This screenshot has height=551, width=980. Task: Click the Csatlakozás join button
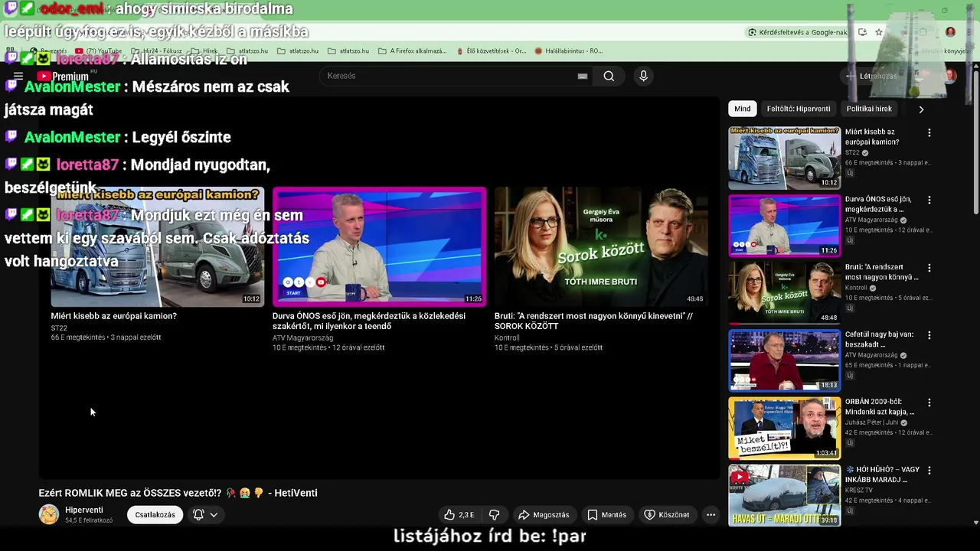click(x=155, y=515)
